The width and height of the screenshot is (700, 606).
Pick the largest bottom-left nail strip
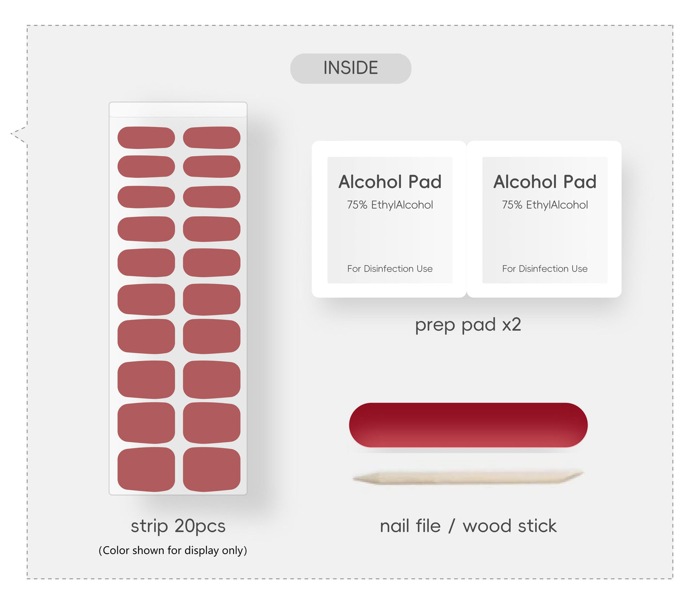click(146, 469)
